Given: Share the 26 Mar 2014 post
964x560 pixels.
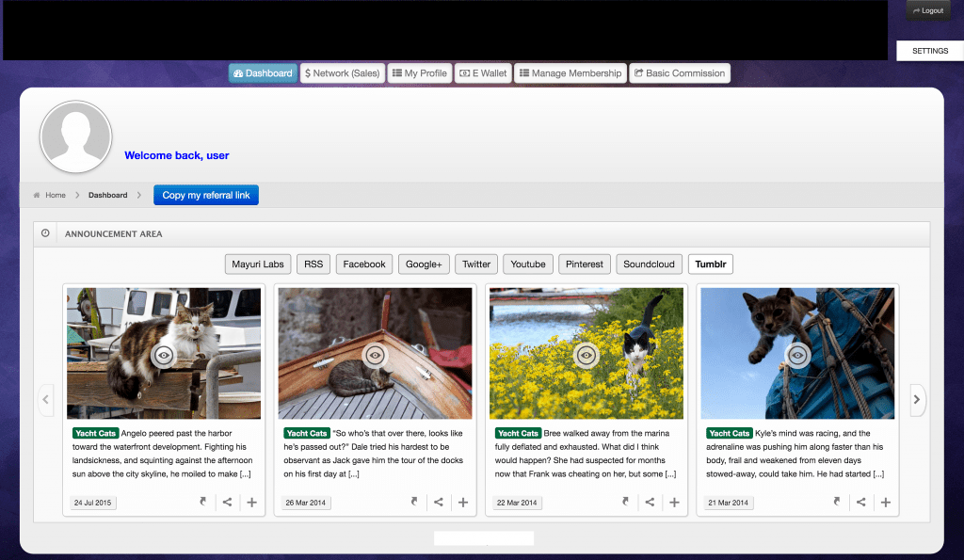Looking at the screenshot, I should [x=439, y=503].
